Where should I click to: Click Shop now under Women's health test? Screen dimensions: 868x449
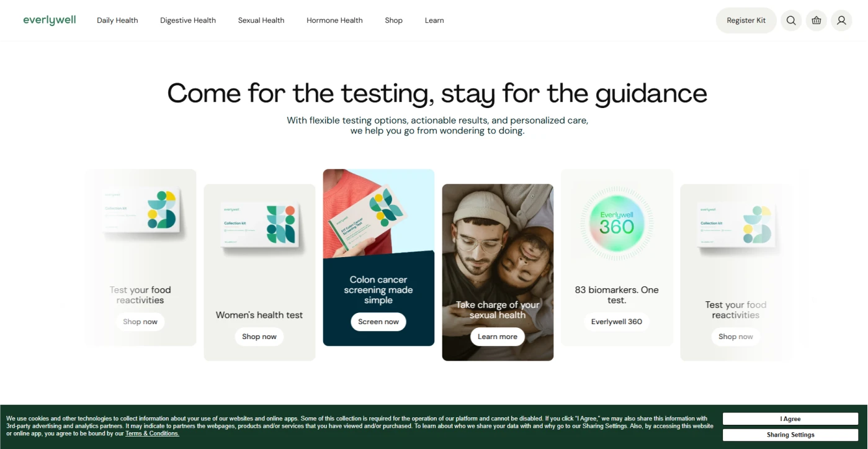pos(259,337)
